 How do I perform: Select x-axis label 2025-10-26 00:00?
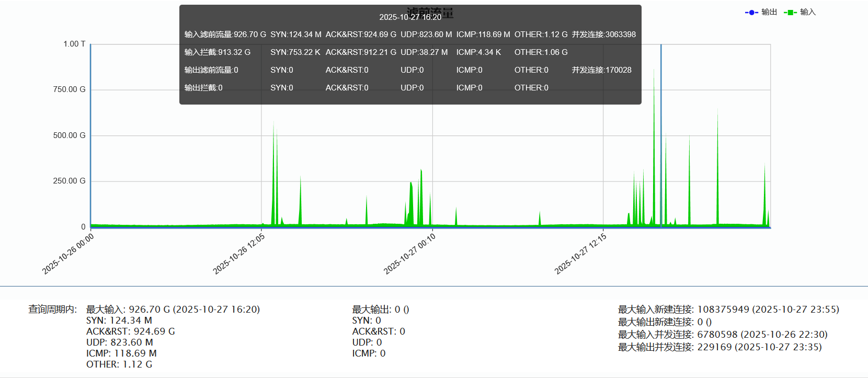pos(68,254)
